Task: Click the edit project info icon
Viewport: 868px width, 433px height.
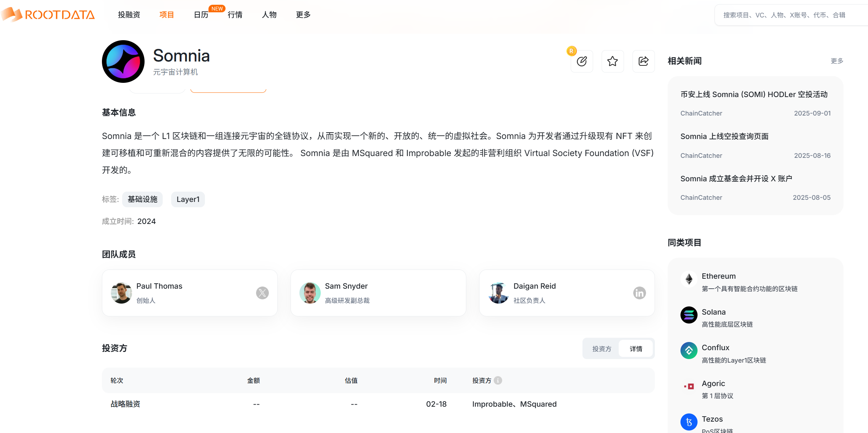Action: (582, 61)
